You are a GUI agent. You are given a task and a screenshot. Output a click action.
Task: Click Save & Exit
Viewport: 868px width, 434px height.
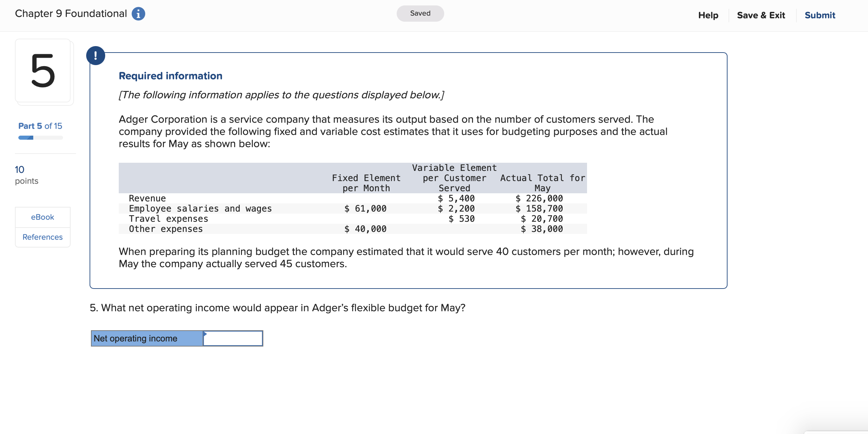(761, 15)
